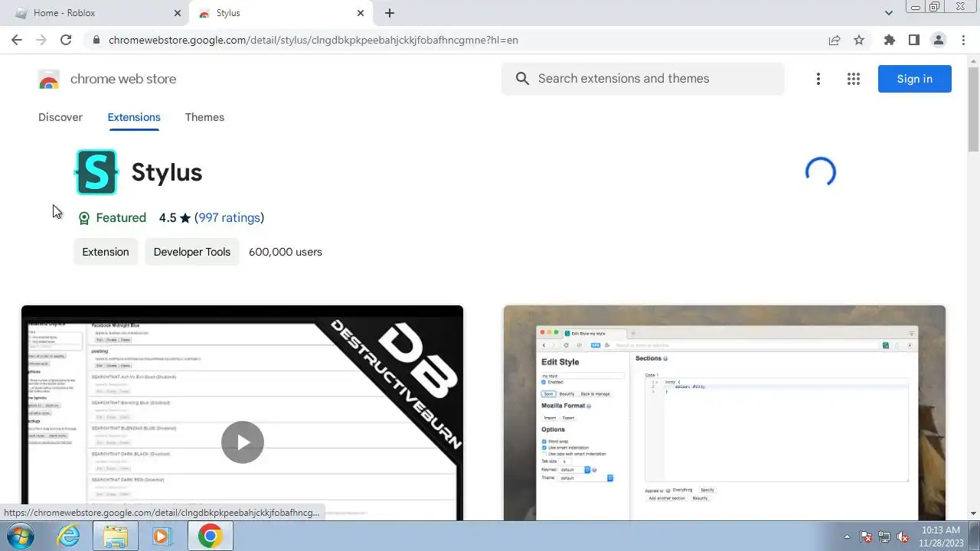Open the web store more options menu
Image resolution: width=980 pixels, height=551 pixels.
coord(818,79)
